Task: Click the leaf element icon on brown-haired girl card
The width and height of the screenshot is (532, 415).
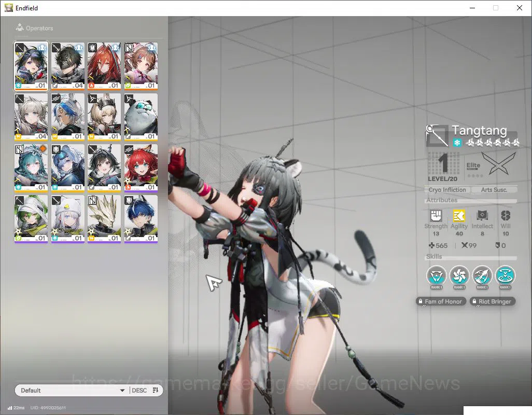Action: tap(128, 86)
